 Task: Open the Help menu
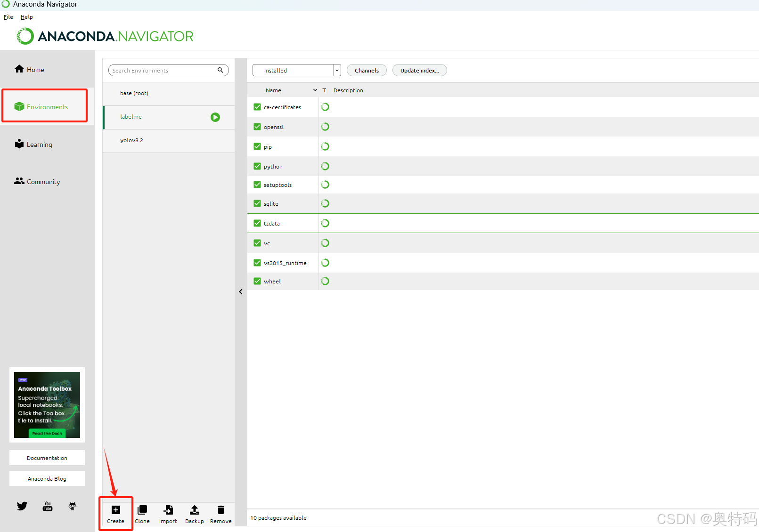[27, 17]
